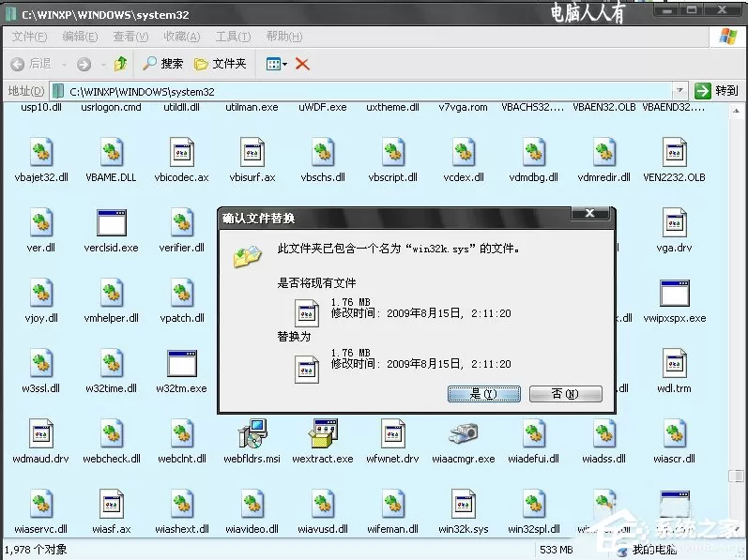748x560 pixels.
Task: Click the wiaservc.dll file name
Action: [x=41, y=529]
